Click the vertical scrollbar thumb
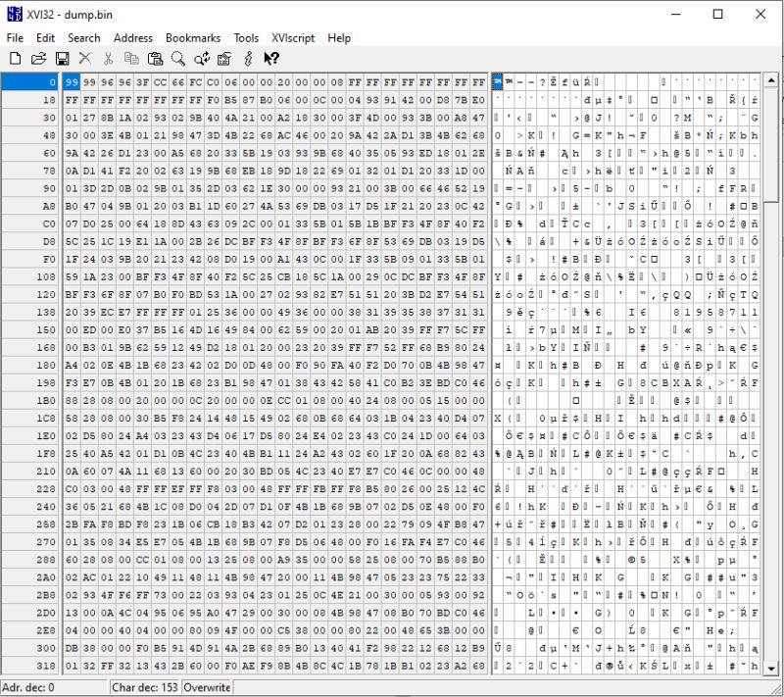 click(x=771, y=145)
